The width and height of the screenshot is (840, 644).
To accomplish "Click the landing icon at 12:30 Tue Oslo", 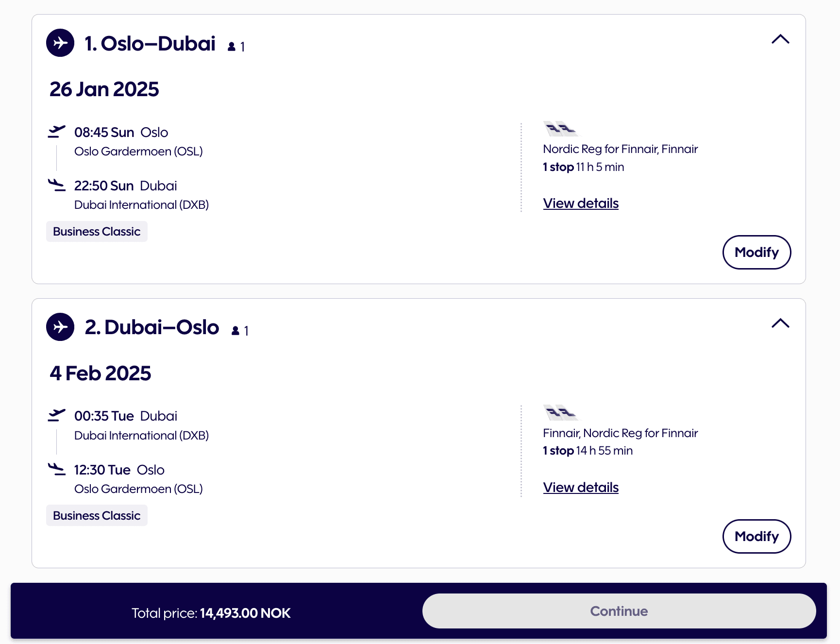I will [x=57, y=469].
